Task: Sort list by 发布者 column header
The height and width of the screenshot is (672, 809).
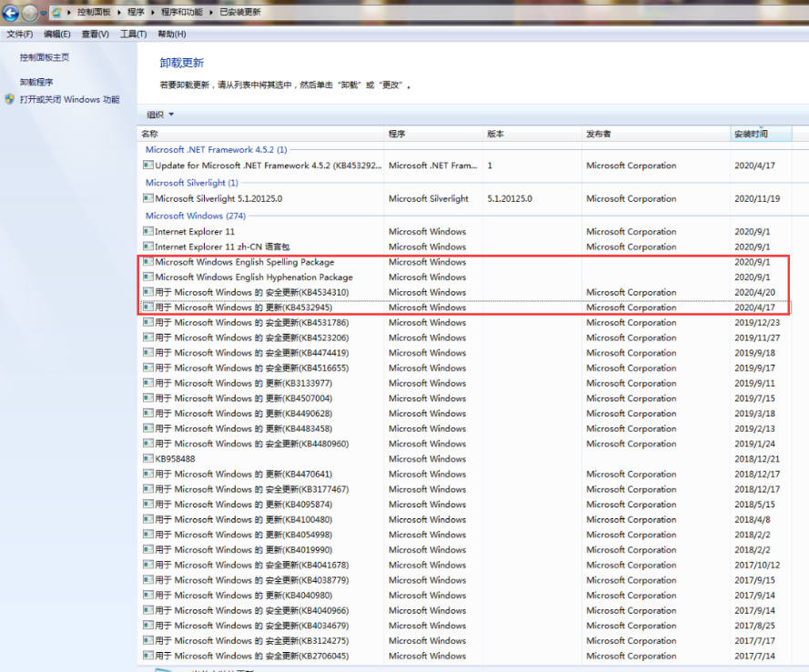Action: click(599, 134)
